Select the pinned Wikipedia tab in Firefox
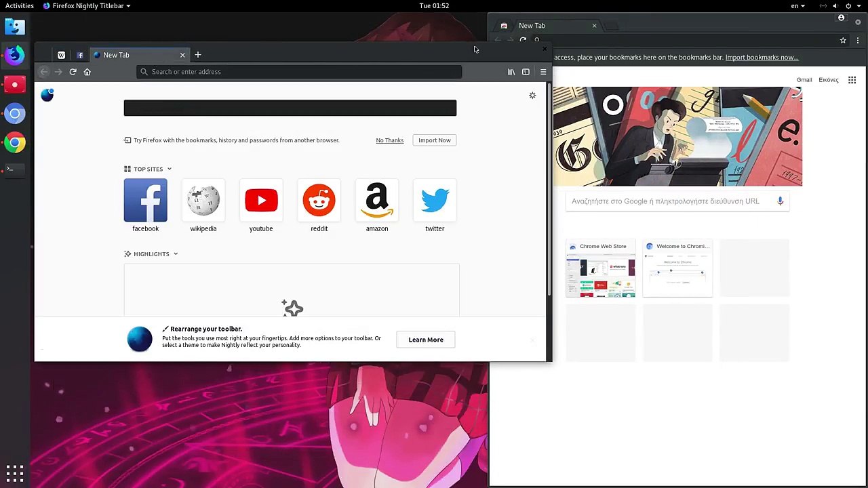The image size is (868, 488). 61,55
